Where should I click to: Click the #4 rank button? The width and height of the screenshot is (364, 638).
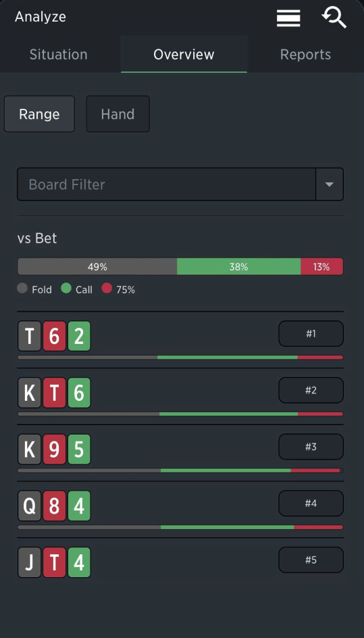pyautogui.click(x=311, y=504)
